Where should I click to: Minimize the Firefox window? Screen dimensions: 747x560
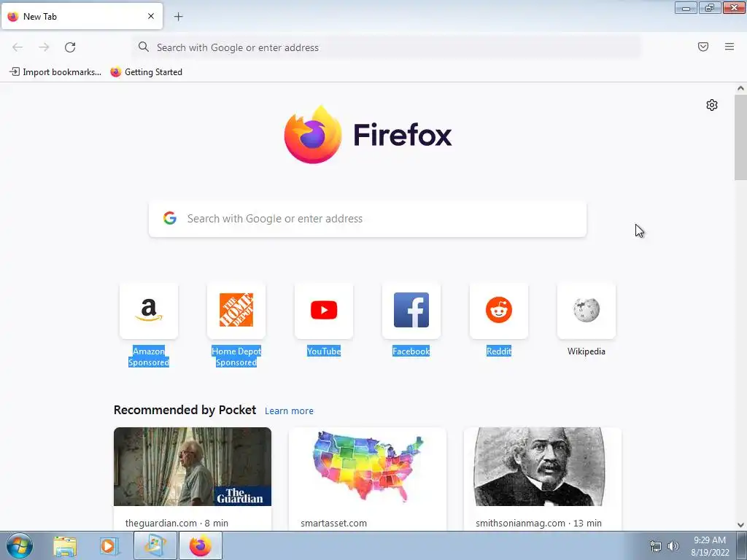pos(686,7)
